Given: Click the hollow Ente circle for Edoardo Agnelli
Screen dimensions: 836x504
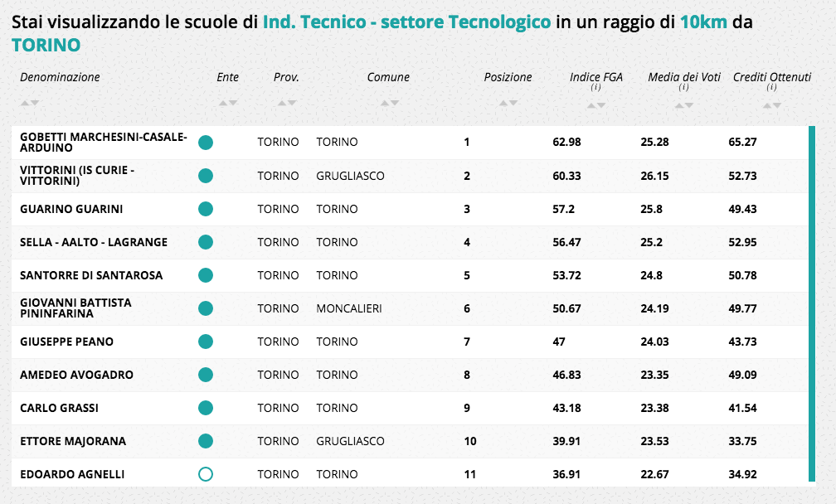Looking at the screenshot, I should 206,474.
